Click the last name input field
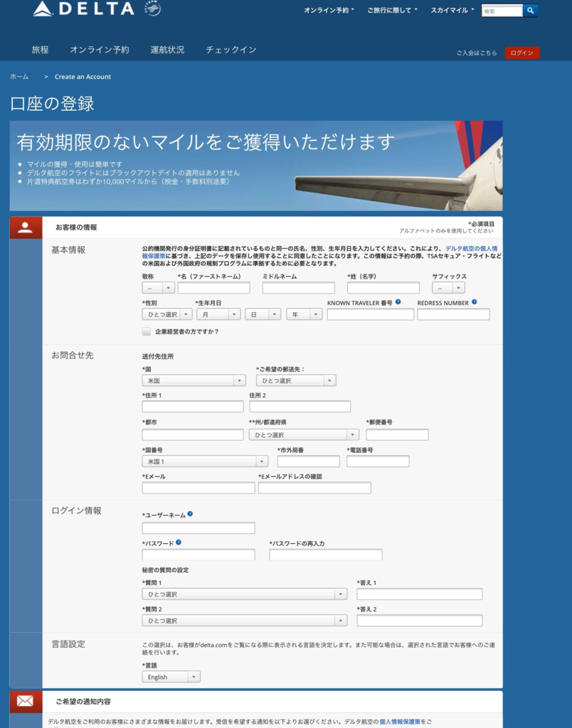The width and height of the screenshot is (572, 728). (x=383, y=288)
